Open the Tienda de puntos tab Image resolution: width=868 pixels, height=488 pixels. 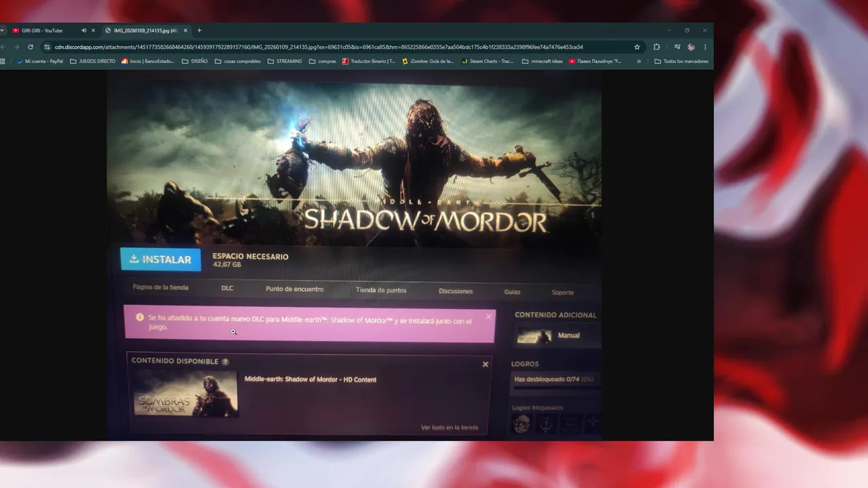[381, 290]
